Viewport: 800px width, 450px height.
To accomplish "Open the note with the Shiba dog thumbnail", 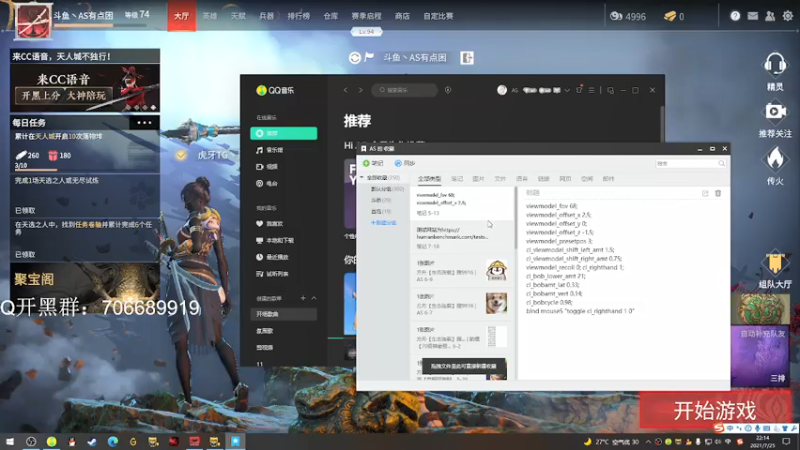I will click(460, 304).
